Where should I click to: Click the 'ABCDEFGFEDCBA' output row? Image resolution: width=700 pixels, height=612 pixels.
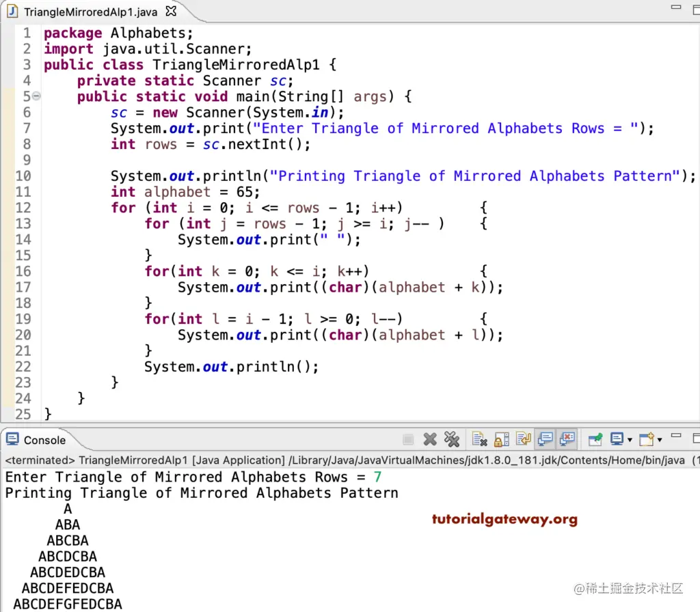tap(68, 604)
